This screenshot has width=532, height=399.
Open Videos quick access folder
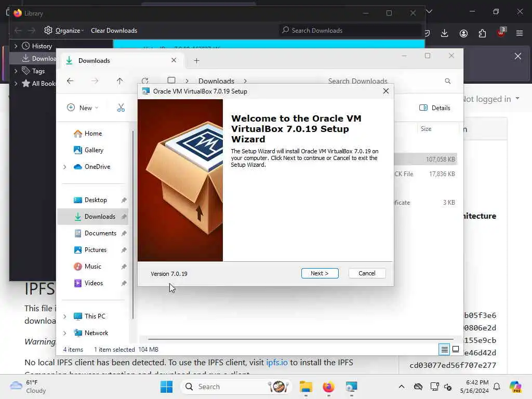click(x=88, y=283)
